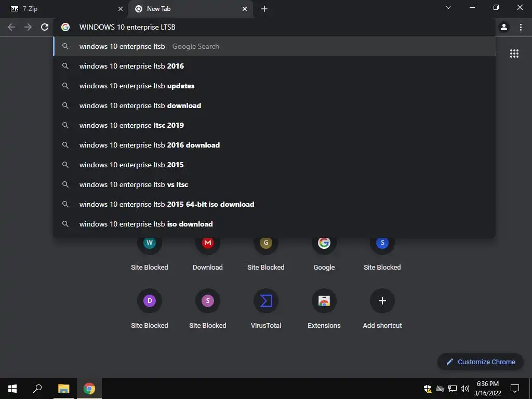Choose suggestion 'windows 10 enterprise ltsb 2016'
This screenshot has height=399, width=532.
pyautogui.click(x=274, y=66)
